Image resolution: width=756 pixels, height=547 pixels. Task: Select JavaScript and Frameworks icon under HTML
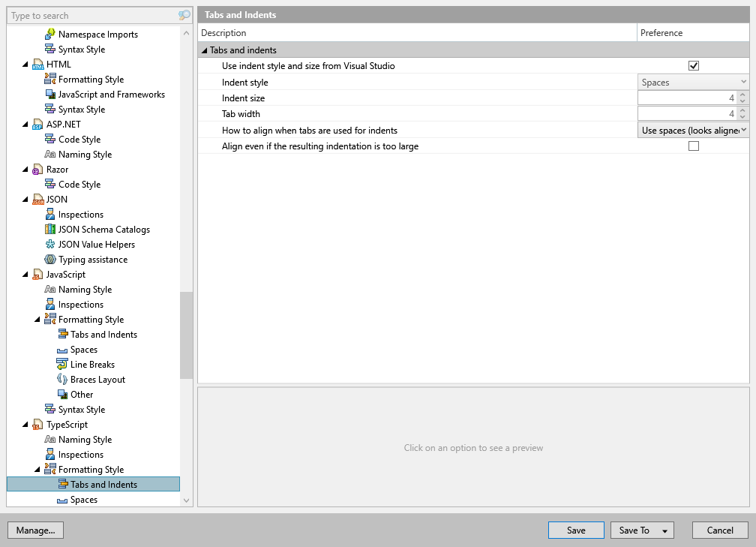(50, 94)
